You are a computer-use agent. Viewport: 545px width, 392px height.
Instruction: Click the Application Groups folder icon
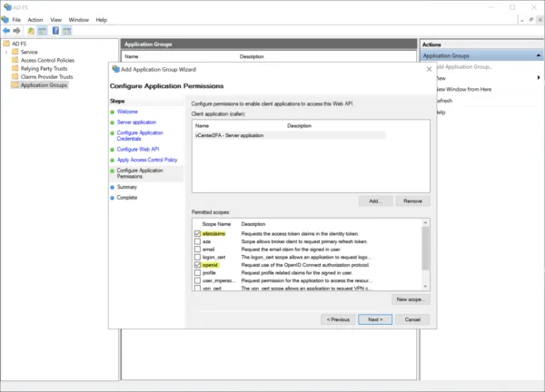(x=15, y=85)
